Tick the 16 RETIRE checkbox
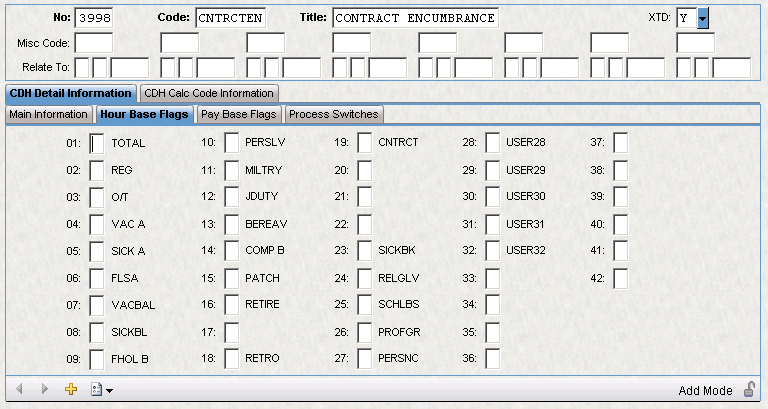This screenshot has height=409, width=768. point(231,304)
